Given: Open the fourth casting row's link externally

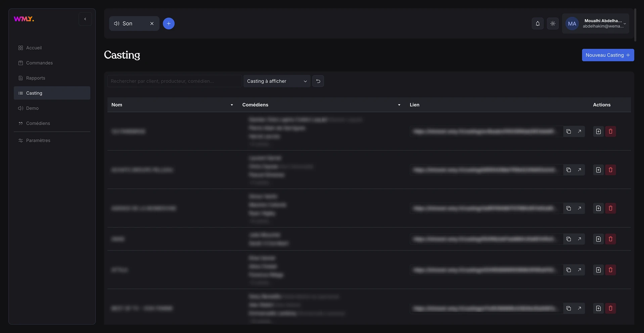Looking at the screenshot, I should click(580, 239).
